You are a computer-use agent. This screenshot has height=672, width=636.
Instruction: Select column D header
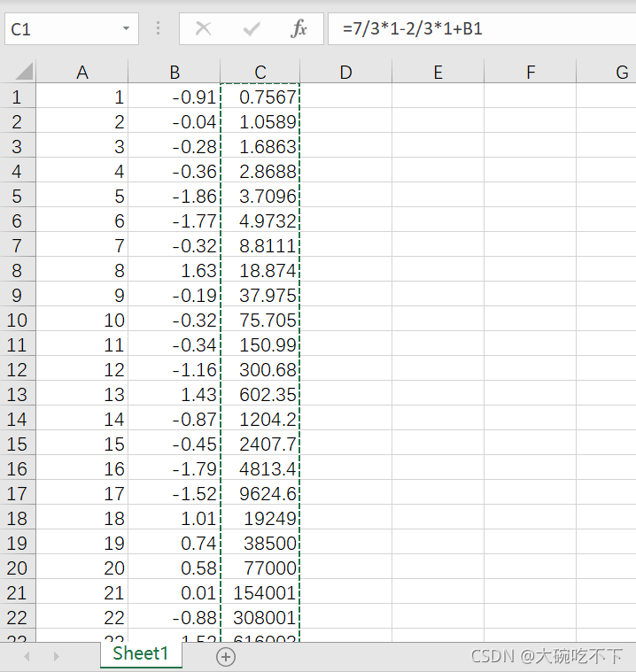pos(345,72)
